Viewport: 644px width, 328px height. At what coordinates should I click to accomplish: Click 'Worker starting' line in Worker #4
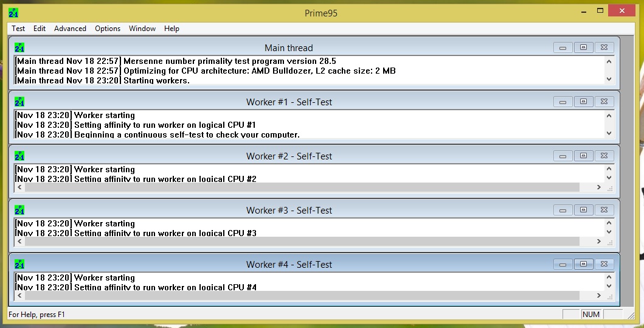(x=75, y=277)
